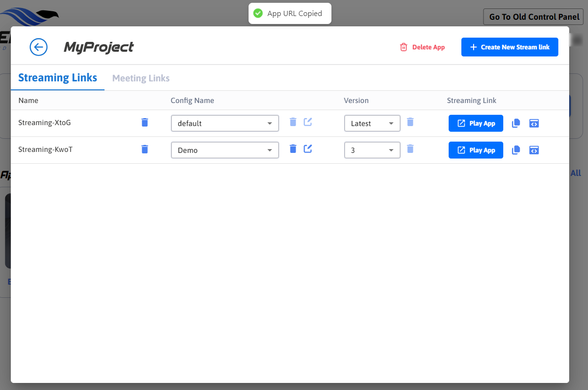Go To Old Control Panel
Viewport: 588px width, 390px height.
pyautogui.click(x=533, y=17)
